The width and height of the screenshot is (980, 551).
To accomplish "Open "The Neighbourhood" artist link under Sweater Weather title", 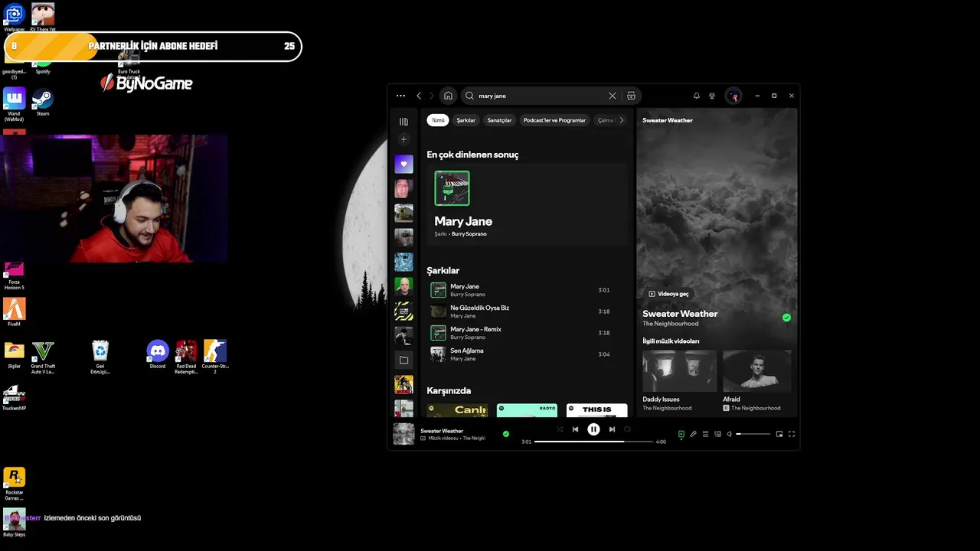I will (671, 324).
